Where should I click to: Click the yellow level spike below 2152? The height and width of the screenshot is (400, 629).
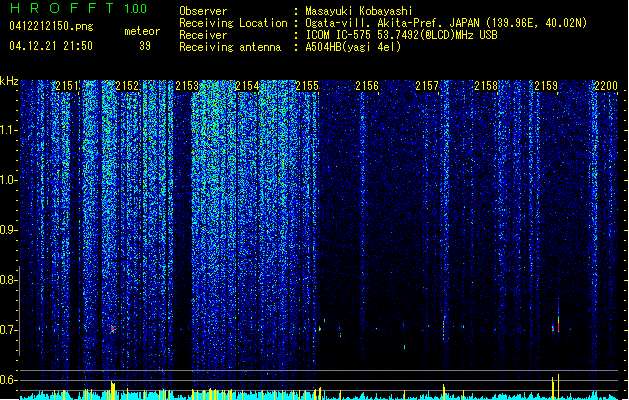[x=113, y=390]
